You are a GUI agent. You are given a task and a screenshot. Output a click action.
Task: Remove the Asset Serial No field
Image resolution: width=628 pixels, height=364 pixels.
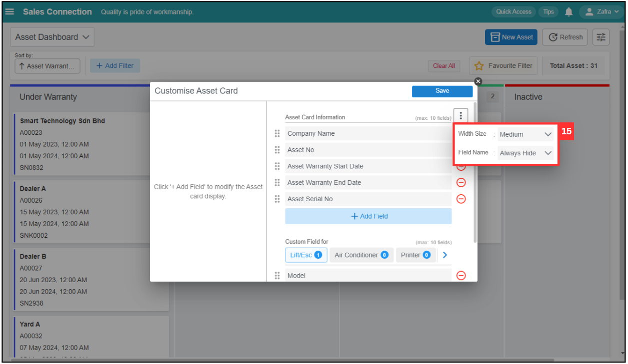point(461,199)
